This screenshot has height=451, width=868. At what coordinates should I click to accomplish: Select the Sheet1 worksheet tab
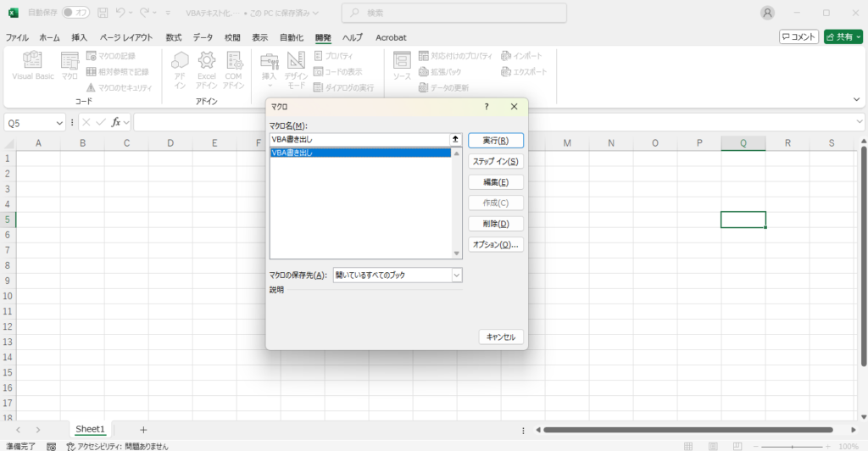pos(90,429)
